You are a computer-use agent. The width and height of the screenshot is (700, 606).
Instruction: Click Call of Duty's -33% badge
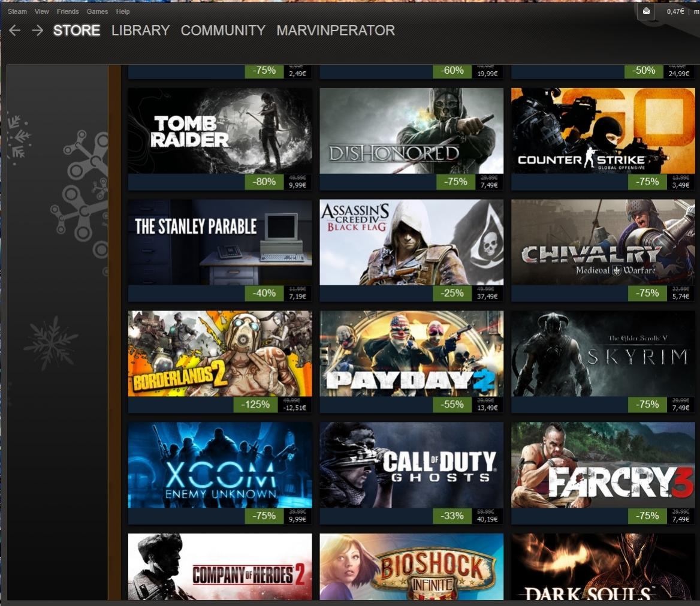[452, 516]
